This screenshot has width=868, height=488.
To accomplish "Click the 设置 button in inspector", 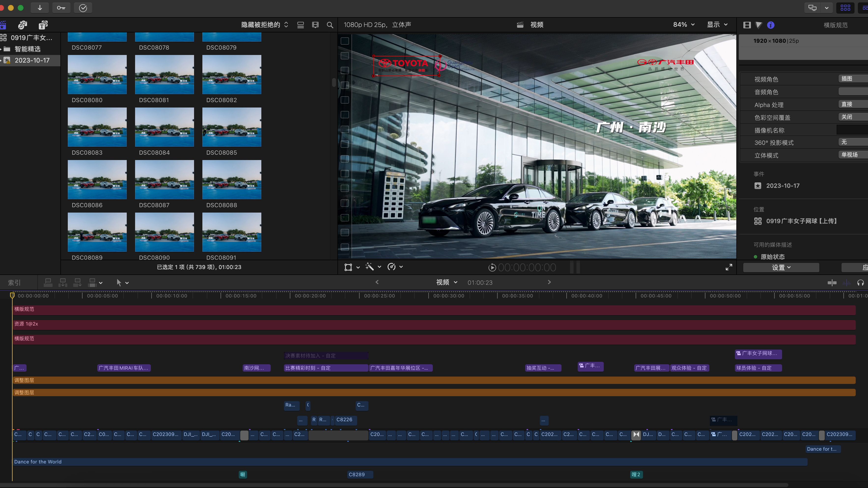I will point(781,267).
